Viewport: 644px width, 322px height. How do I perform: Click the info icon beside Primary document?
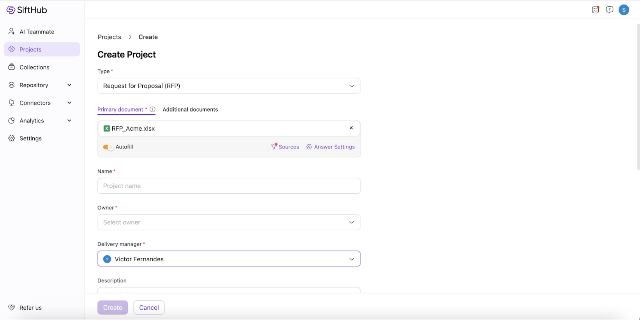153,110
